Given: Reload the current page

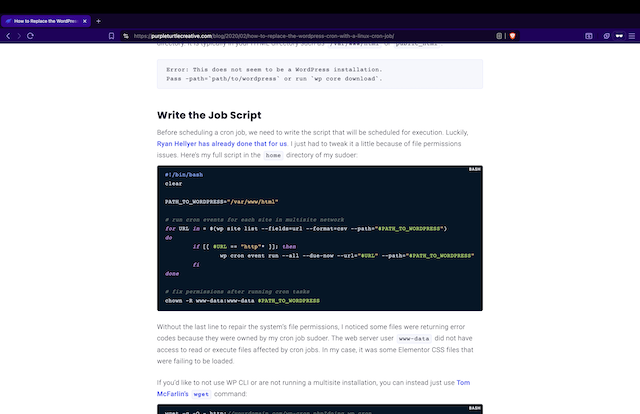Looking at the screenshot, I should click(31, 35).
